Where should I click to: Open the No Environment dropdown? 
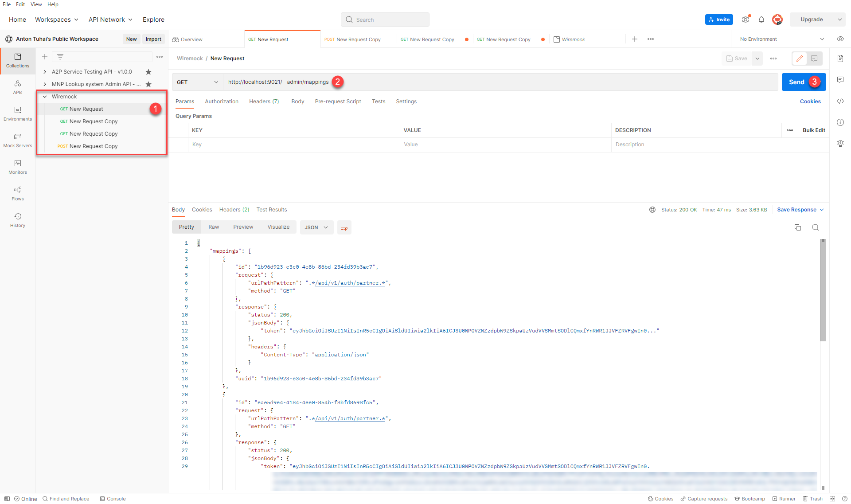782,39
